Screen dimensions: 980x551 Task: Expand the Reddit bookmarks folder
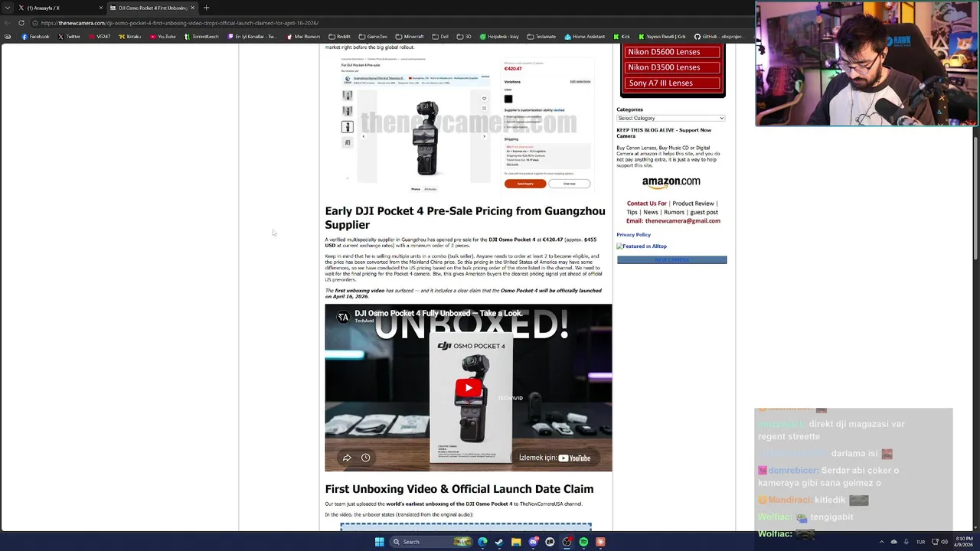point(340,37)
